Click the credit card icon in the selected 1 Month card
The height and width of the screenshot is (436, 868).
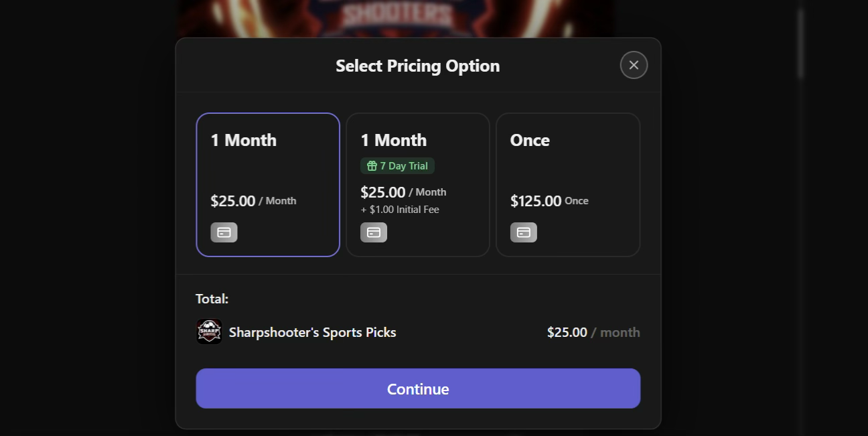coord(224,232)
